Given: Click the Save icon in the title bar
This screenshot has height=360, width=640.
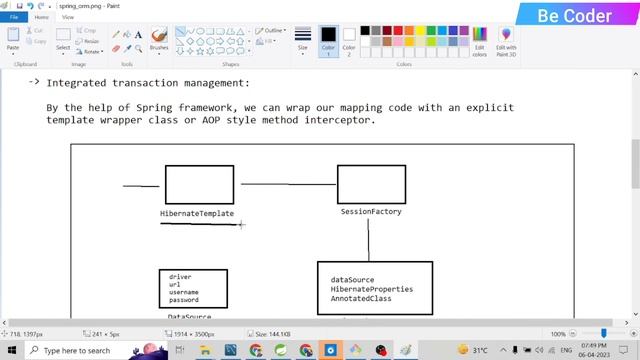Looking at the screenshot, I should (19, 6).
